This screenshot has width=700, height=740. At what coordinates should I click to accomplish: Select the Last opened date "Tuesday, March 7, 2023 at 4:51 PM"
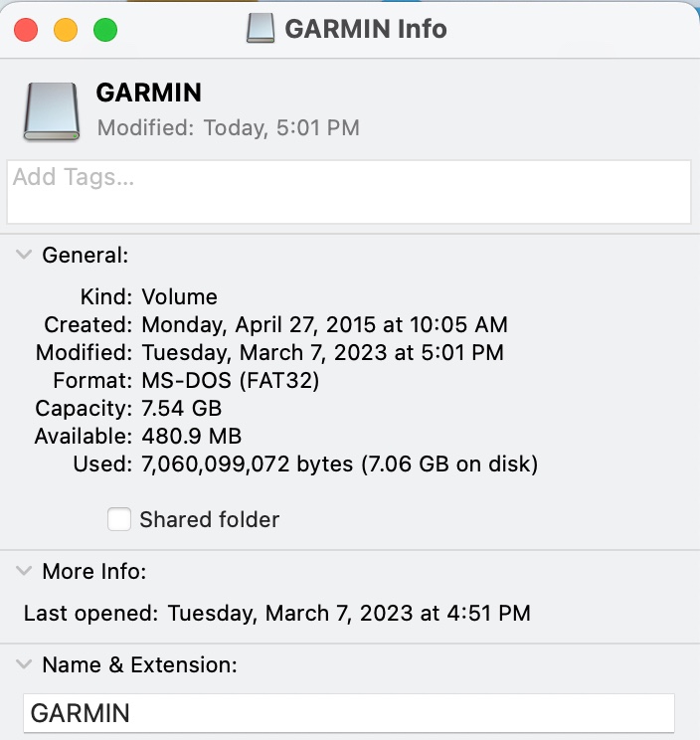[349, 613]
